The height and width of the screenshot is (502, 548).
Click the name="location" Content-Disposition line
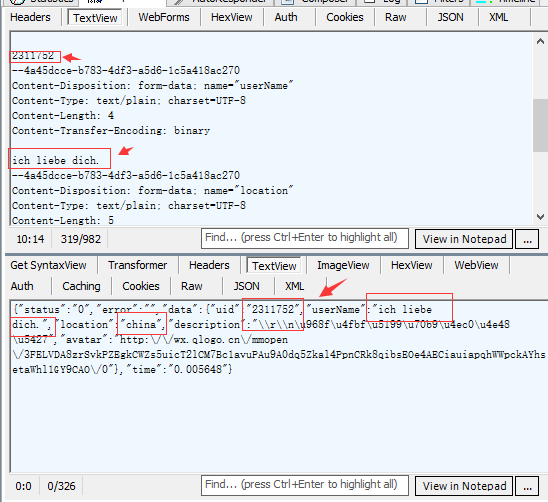pos(152,191)
